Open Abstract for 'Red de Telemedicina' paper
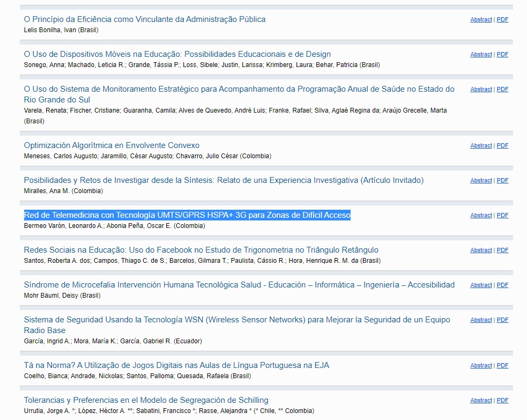Viewport: 527px width, 420px height. click(480, 216)
